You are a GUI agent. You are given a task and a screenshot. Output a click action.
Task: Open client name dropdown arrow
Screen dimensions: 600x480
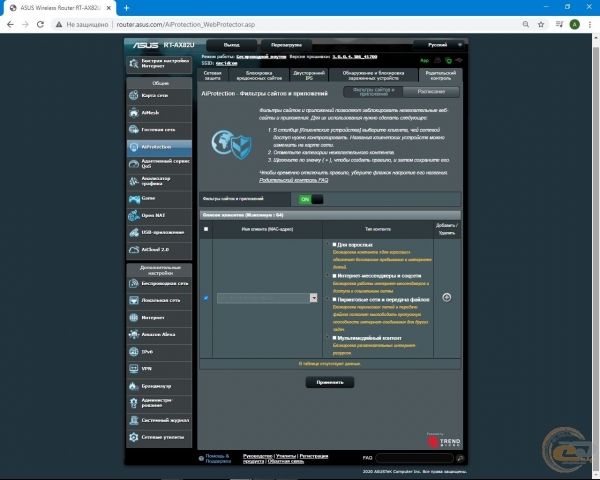click(313, 298)
